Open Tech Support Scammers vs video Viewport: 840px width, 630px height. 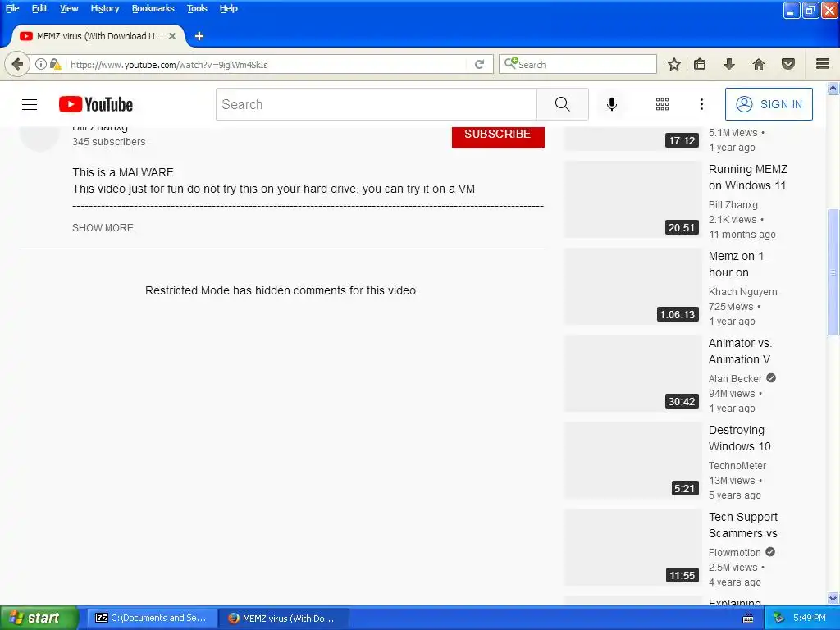743,525
